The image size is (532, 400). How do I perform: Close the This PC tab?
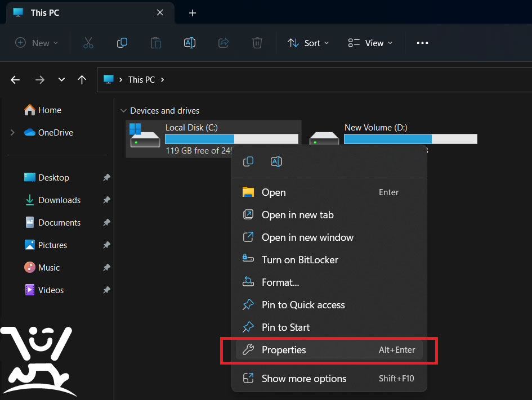pyautogui.click(x=160, y=13)
